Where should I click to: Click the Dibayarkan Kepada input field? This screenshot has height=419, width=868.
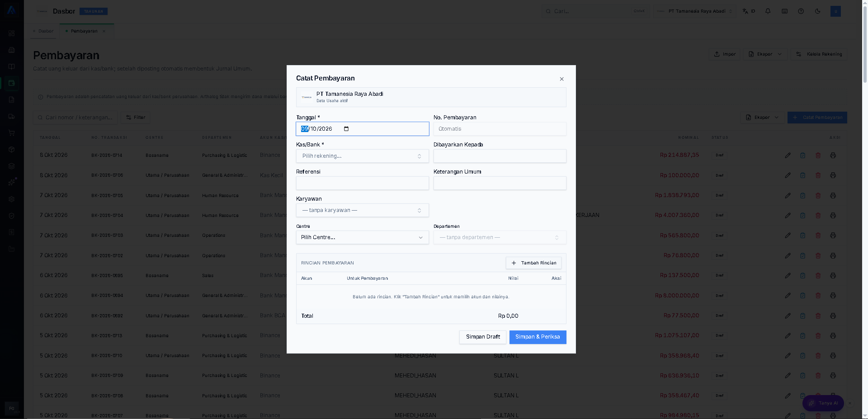(x=500, y=156)
